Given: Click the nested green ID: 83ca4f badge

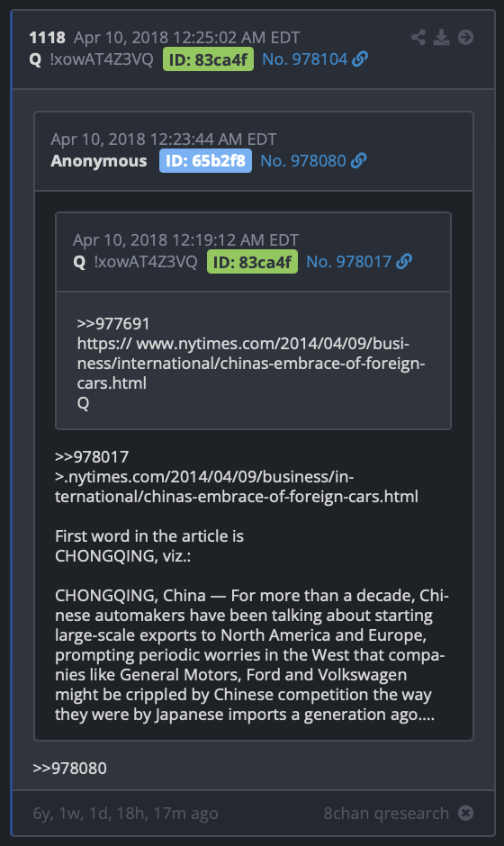Looking at the screenshot, I should click(253, 262).
